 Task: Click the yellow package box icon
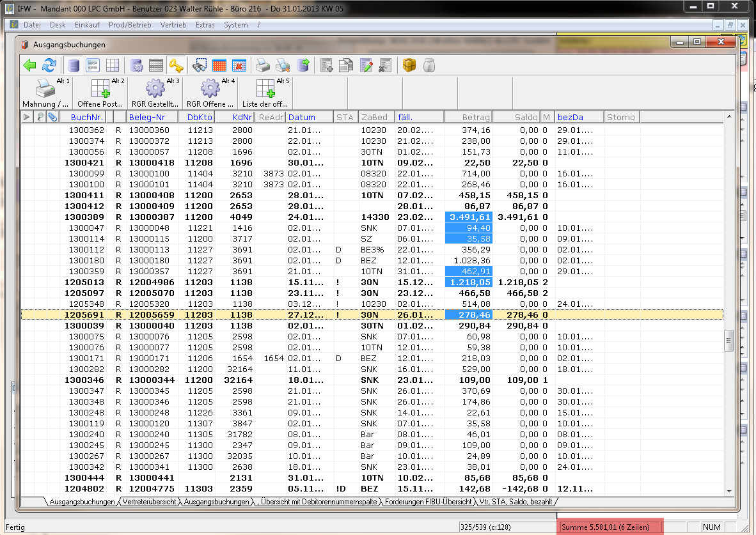(x=409, y=65)
